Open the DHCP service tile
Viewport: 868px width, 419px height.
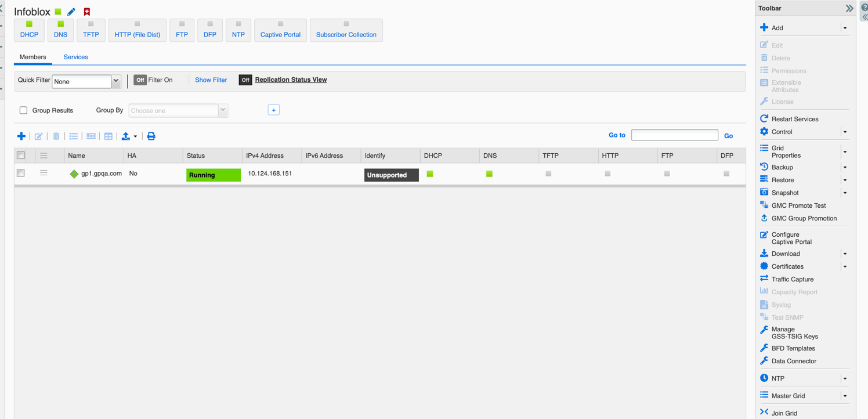(29, 30)
